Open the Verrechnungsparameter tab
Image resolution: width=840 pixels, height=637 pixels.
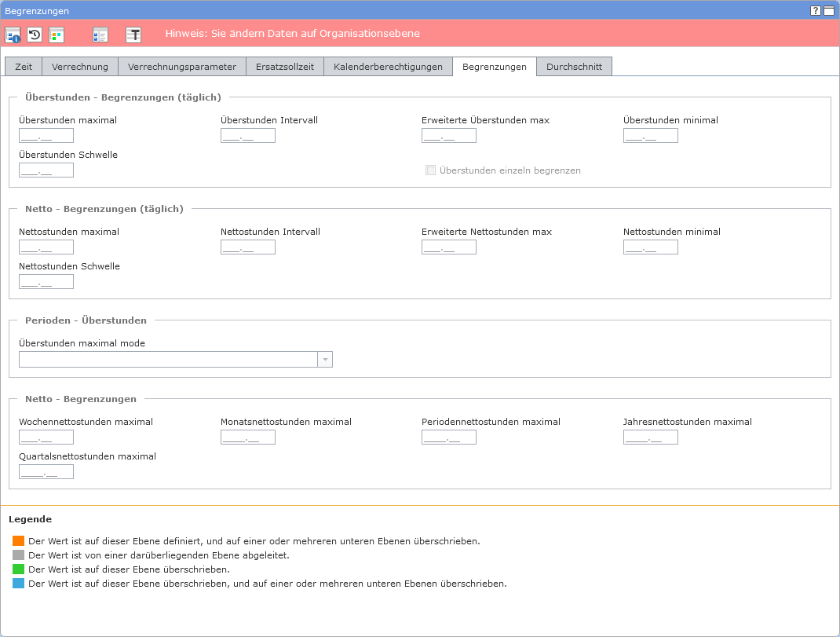pyautogui.click(x=182, y=67)
